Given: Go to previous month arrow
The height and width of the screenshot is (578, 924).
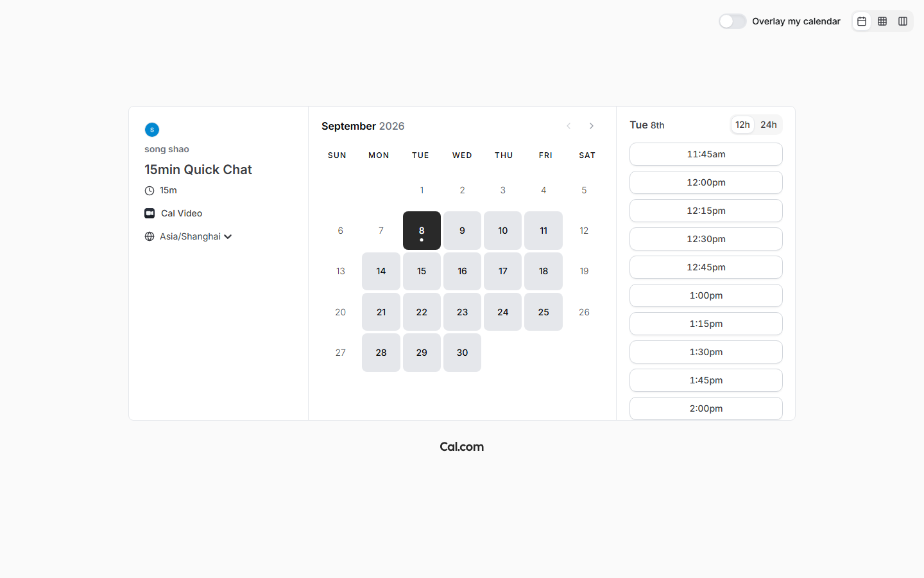Looking at the screenshot, I should tap(569, 126).
